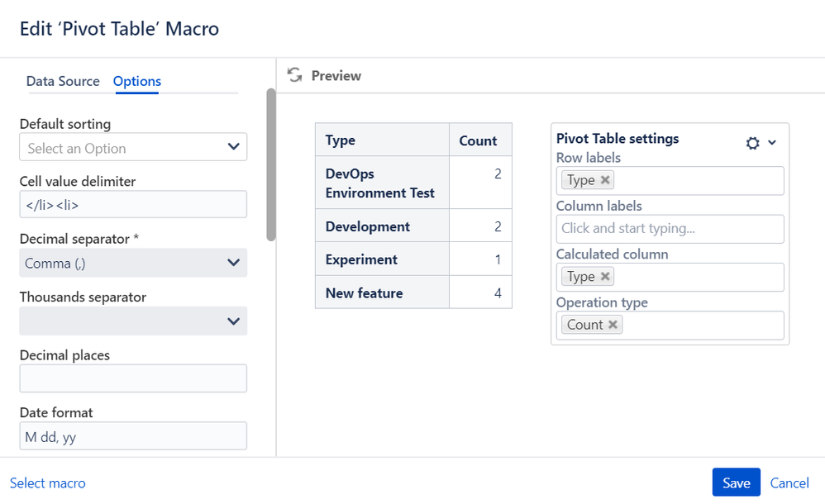Click the options panel vertical scrollbar

click(x=271, y=165)
